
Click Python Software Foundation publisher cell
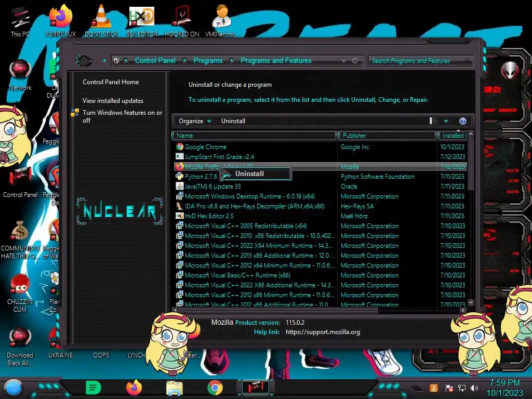click(377, 177)
